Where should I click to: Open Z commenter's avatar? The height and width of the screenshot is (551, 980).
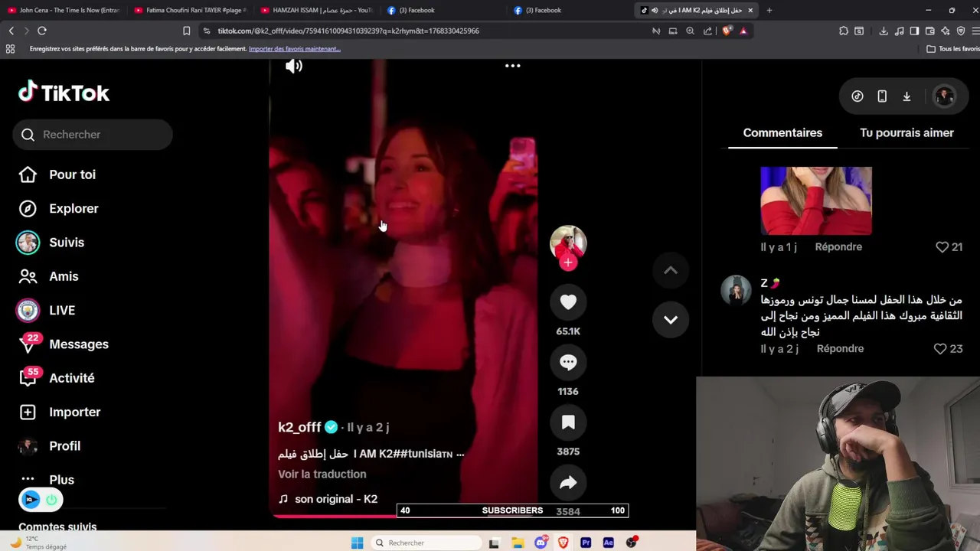[736, 291]
